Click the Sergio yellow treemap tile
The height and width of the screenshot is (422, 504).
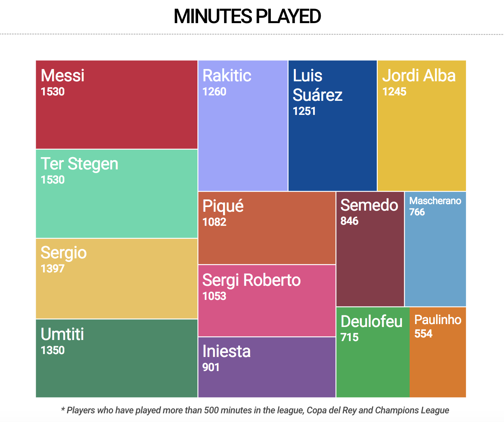[x=116, y=279]
